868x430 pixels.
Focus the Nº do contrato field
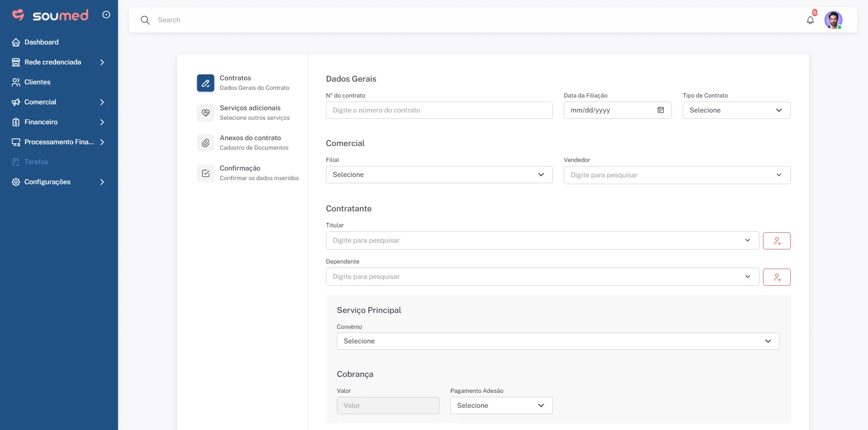coord(439,110)
